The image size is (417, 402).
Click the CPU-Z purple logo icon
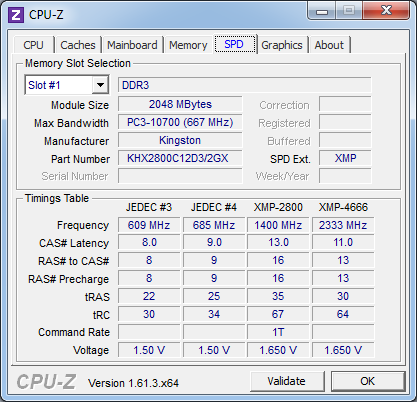point(16,15)
